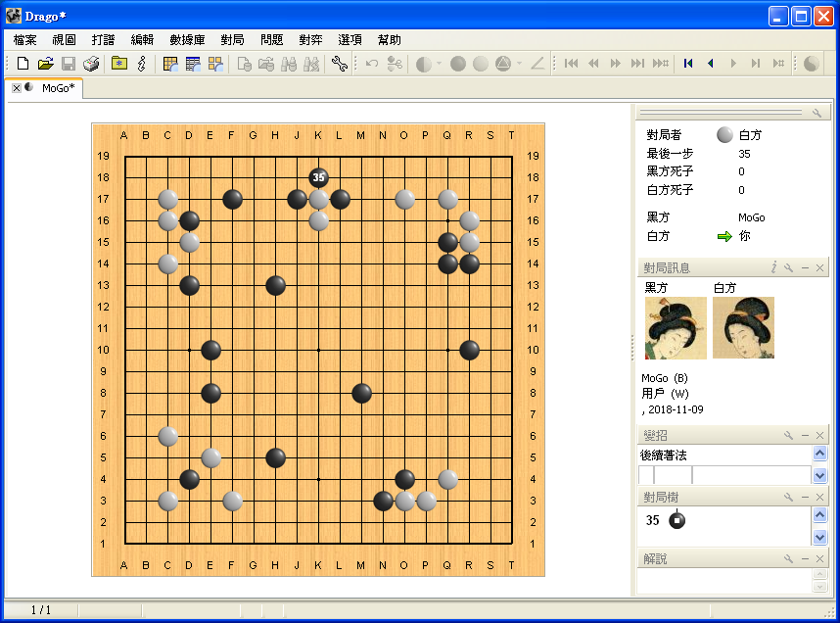Open the game information icon
Viewport: 840px width, 623px height.
142,64
